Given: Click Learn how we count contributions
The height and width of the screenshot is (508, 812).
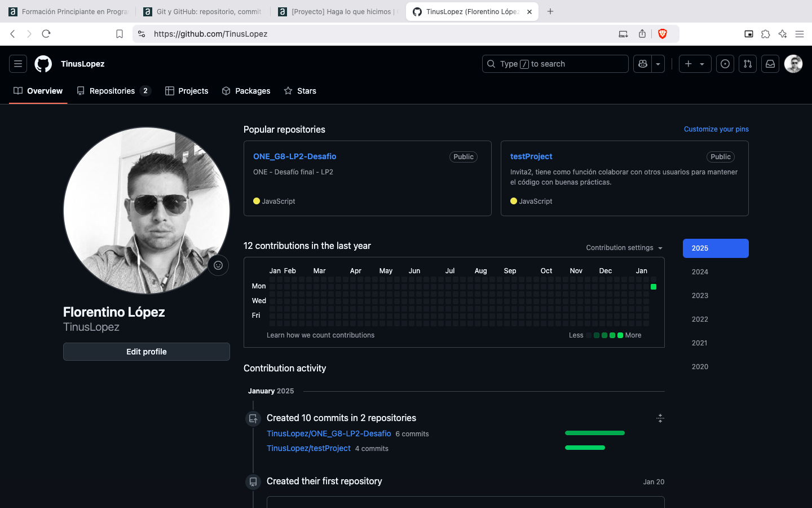Looking at the screenshot, I should [320, 335].
